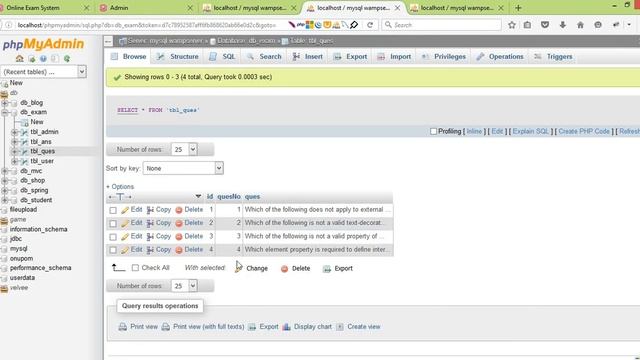Enable the Check All checkbox
640x360 pixels.
(135, 268)
